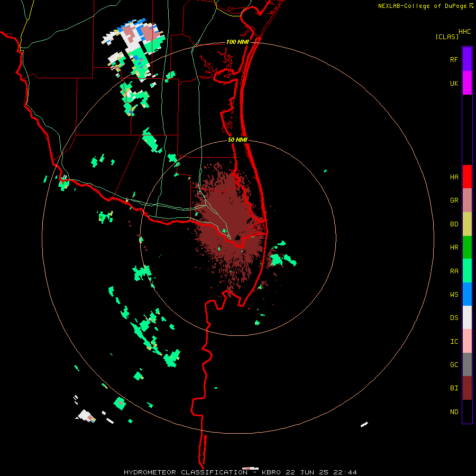Click the DS legend label

(x=454, y=318)
